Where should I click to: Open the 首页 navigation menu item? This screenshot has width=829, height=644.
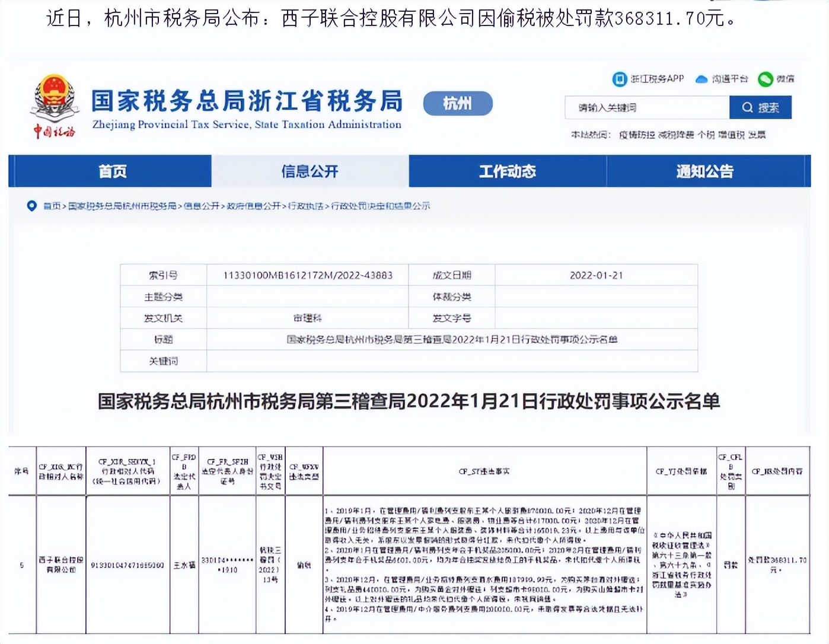[x=114, y=171]
